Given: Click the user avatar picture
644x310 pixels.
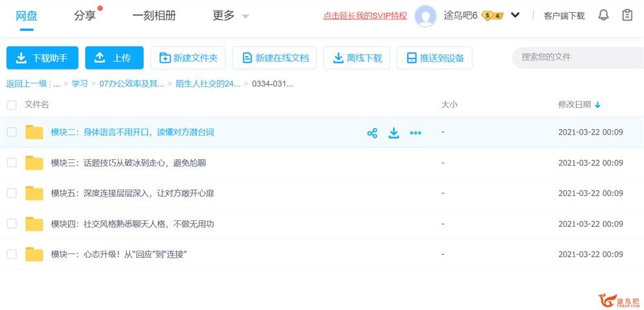Looking at the screenshot, I should tap(426, 15).
